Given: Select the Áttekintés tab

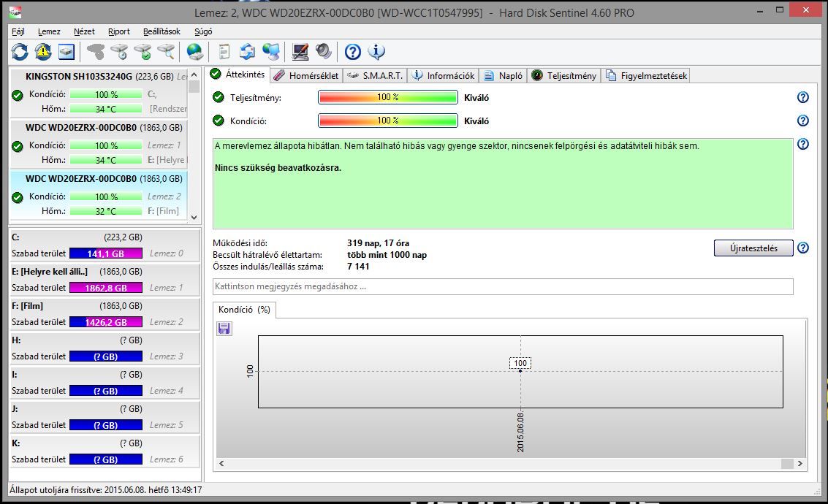Looking at the screenshot, I should coord(238,75).
